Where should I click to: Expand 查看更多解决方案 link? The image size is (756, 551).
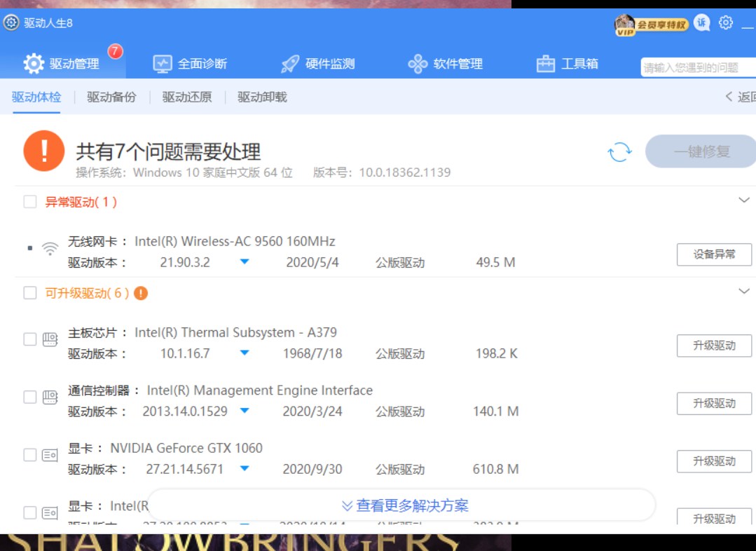[405, 505]
